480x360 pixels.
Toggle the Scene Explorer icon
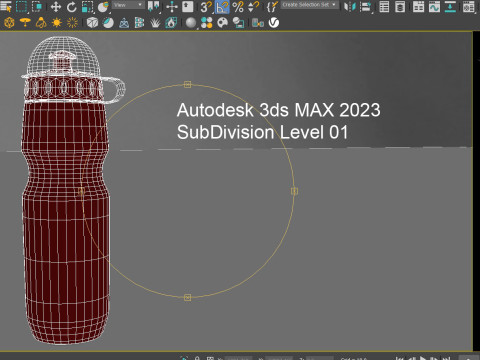(384, 6)
